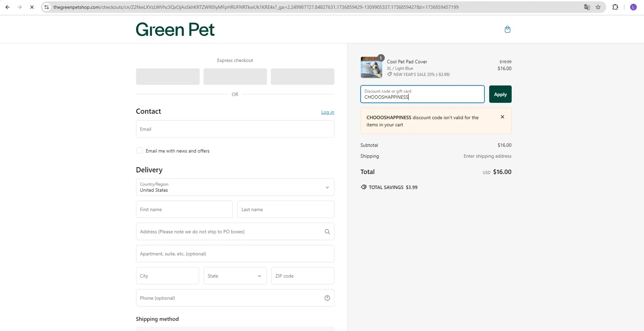Focus the First name field
Viewport: 644px width, 331px height.
tap(184, 209)
